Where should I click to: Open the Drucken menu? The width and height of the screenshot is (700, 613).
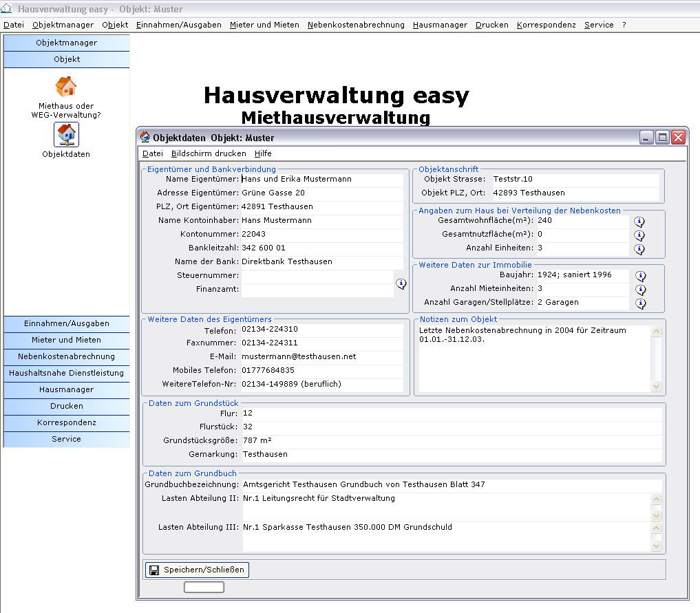click(491, 25)
